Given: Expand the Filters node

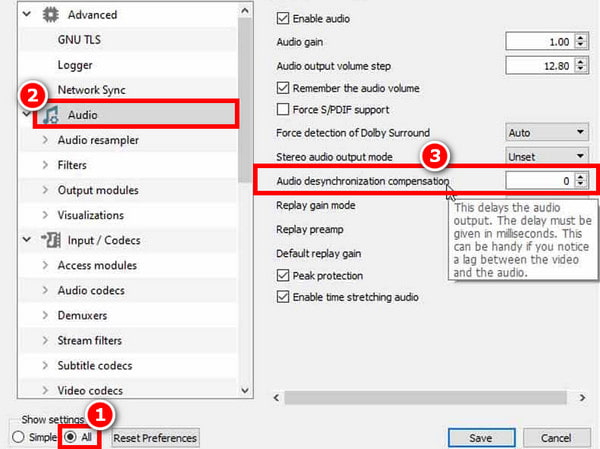Looking at the screenshot, I should 45,165.
